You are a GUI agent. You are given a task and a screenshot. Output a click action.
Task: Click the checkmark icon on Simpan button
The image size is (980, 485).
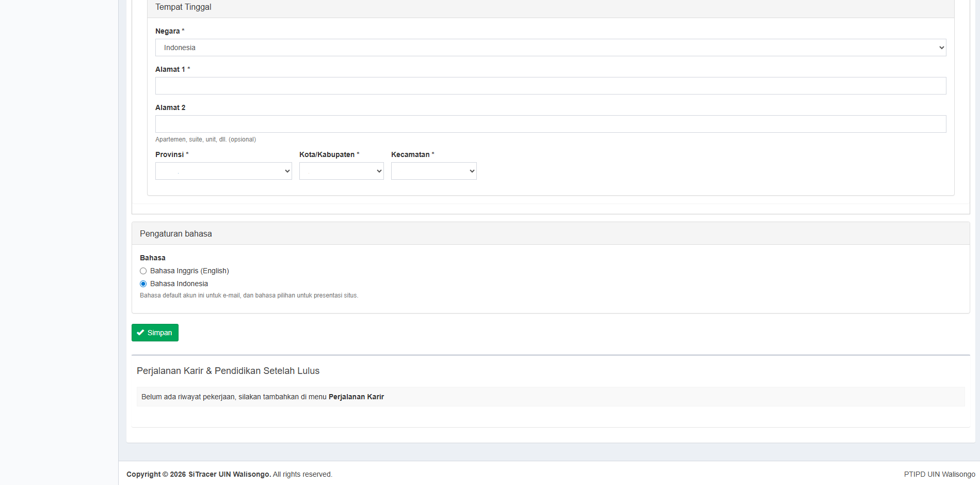[140, 333]
